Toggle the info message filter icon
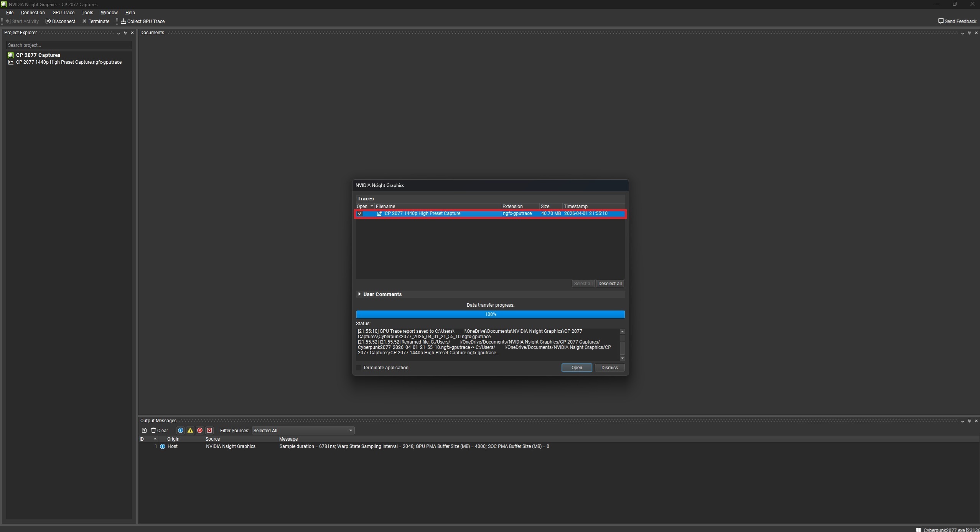This screenshot has height=532, width=980. click(181, 430)
